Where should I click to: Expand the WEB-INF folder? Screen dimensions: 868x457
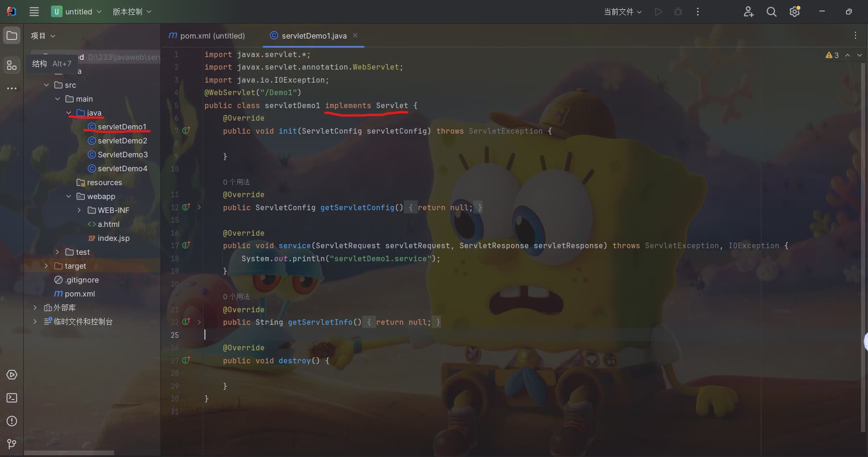point(79,210)
